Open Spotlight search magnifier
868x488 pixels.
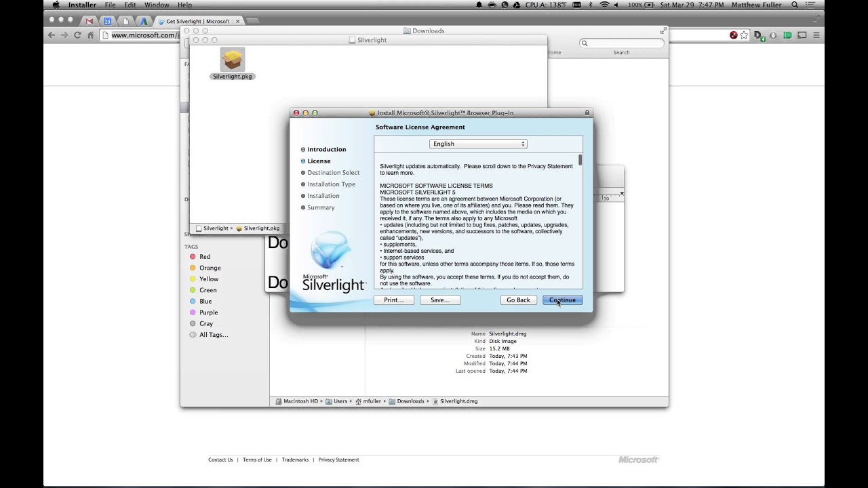click(x=795, y=5)
